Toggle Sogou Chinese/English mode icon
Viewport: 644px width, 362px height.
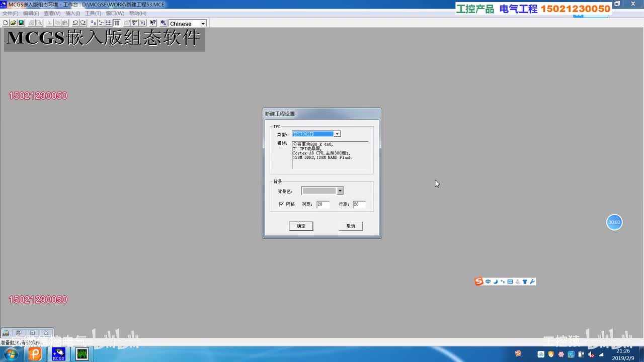click(x=488, y=282)
